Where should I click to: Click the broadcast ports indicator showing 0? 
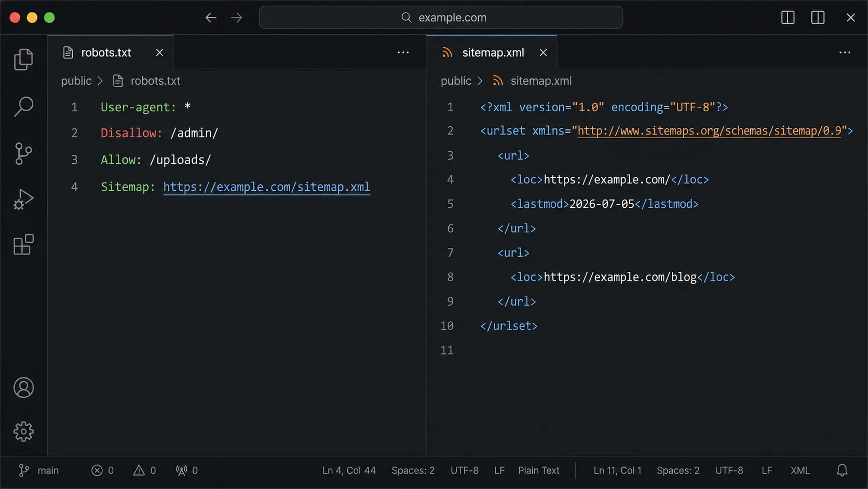click(186, 470)
